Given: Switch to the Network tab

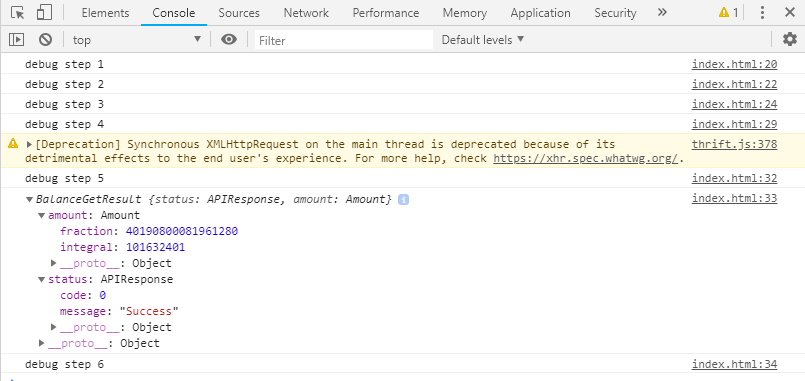Looking at the screenshot, I should pos(306,13).
